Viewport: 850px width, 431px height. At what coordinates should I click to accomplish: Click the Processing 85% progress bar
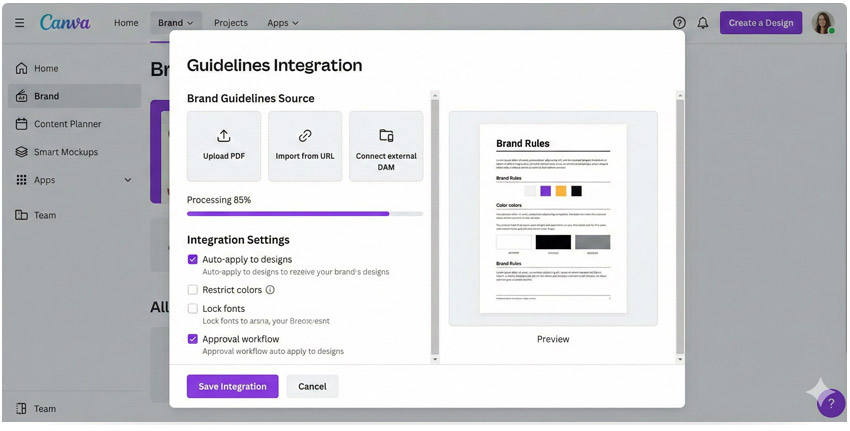point(305,214)
